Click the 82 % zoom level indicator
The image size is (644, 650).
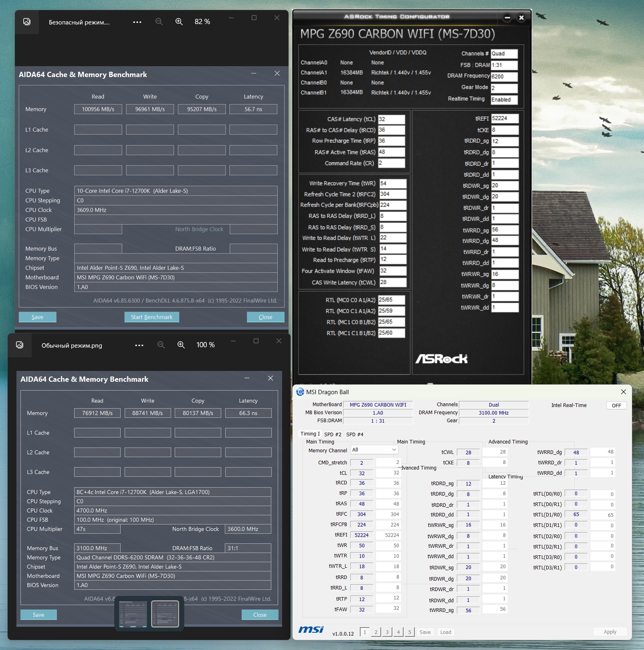(x=202, y=22)
